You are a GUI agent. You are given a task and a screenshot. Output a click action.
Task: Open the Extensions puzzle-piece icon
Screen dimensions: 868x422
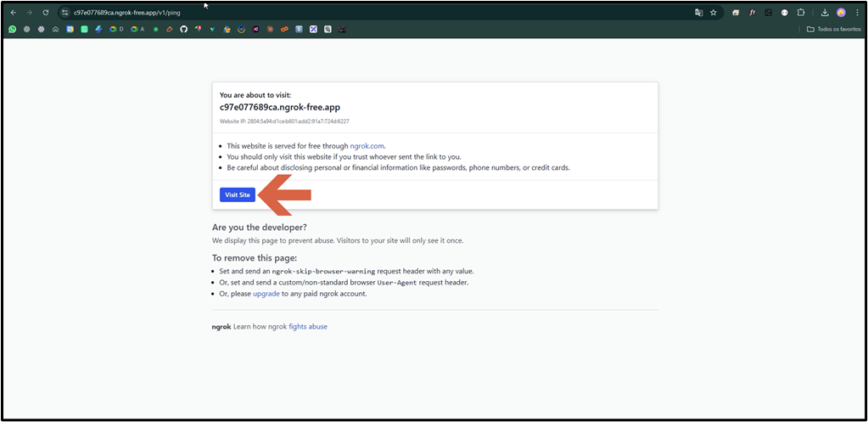click(x=800, y=12)
